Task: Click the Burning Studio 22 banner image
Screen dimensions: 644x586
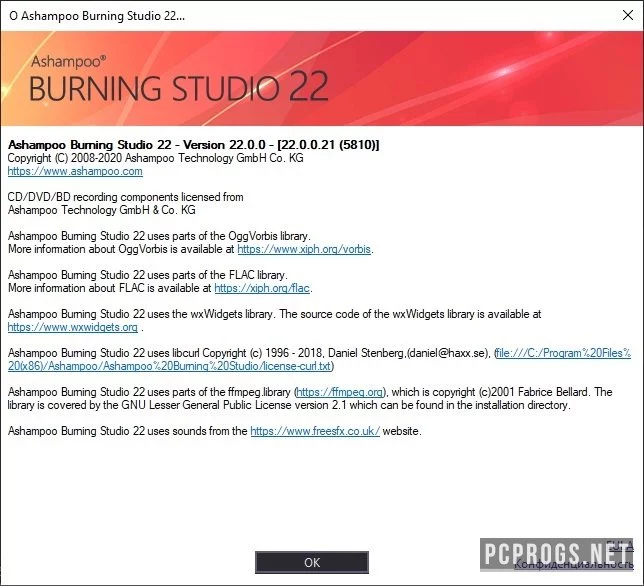Action: (322, 78)
